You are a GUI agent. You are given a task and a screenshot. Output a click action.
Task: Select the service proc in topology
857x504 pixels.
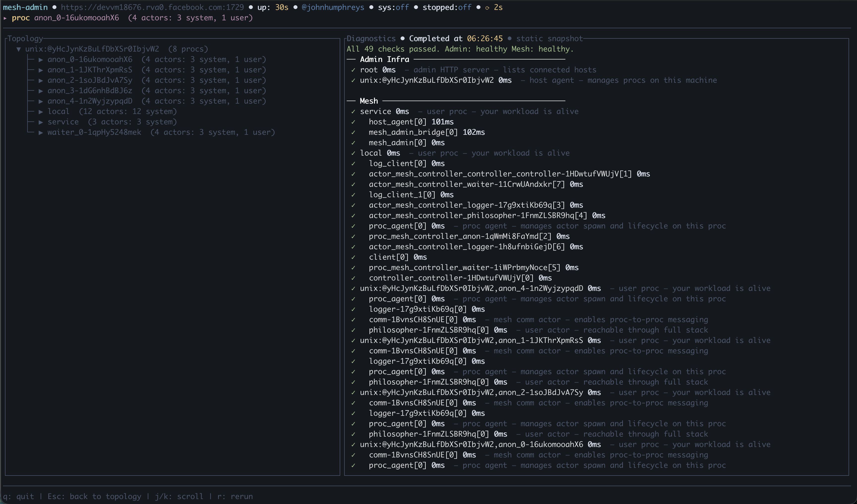click(63, 122)
